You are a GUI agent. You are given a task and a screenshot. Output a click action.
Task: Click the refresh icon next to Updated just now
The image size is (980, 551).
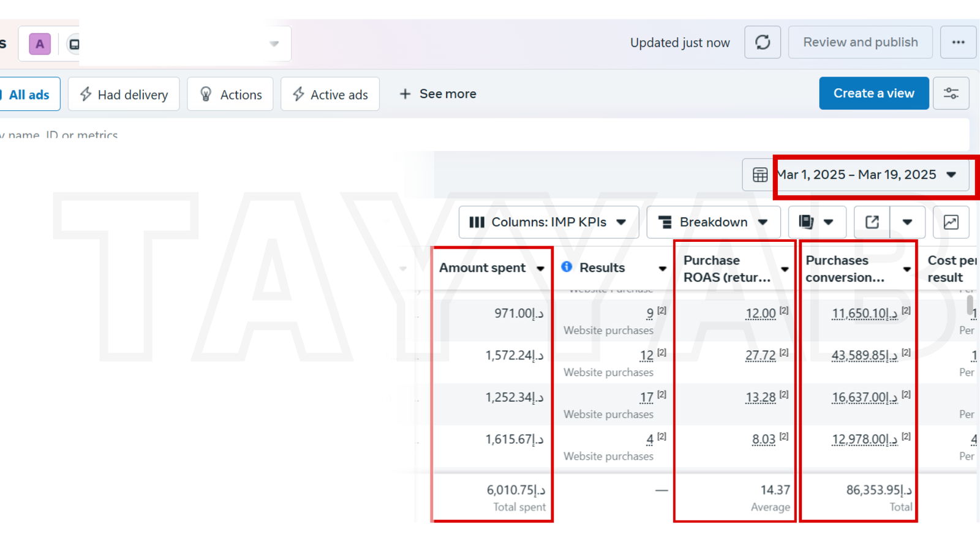(762, 42)
